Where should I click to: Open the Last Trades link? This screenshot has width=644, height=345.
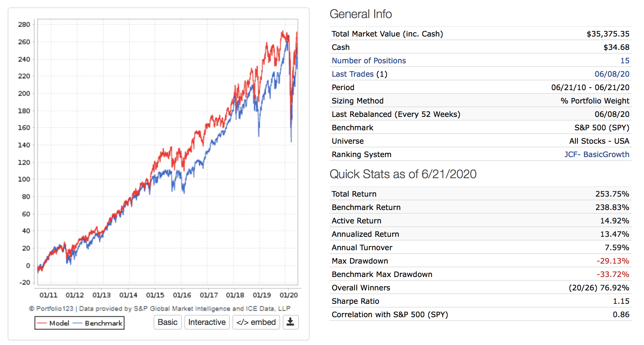(353, 74)
